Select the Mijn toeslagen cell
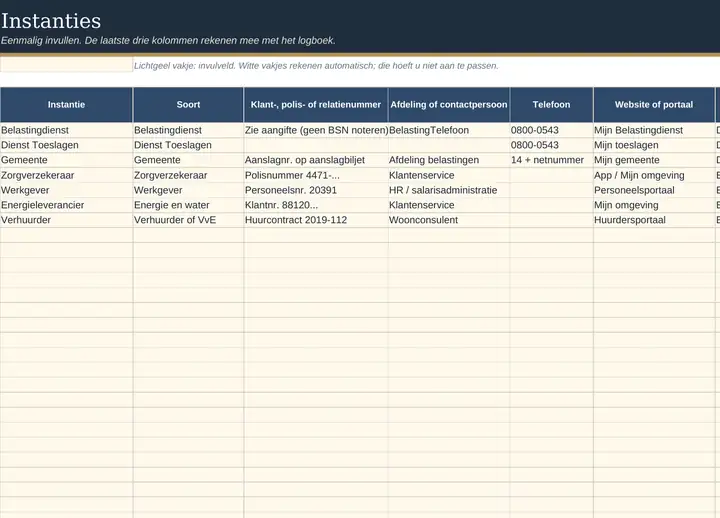 (x=654, y=145)
